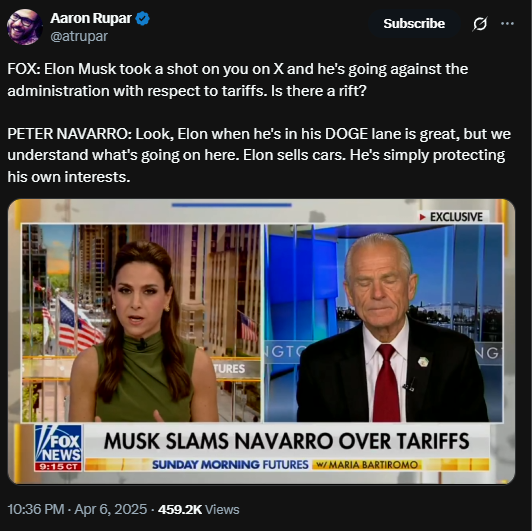Click the blue bar atop the video
Image resolution: width=532 pixels, height=531 pixels.
pyautogui.click(x=232, y=205)
